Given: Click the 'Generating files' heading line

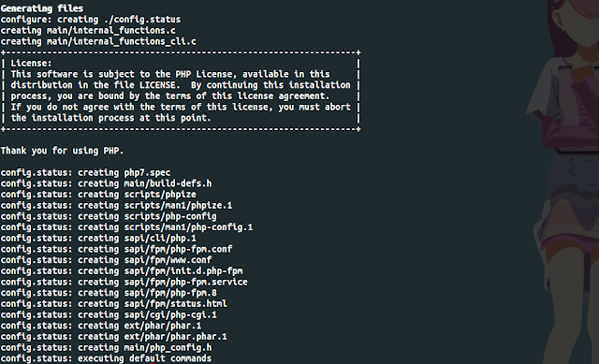Looking at the screenshot, I should (42, 8).
